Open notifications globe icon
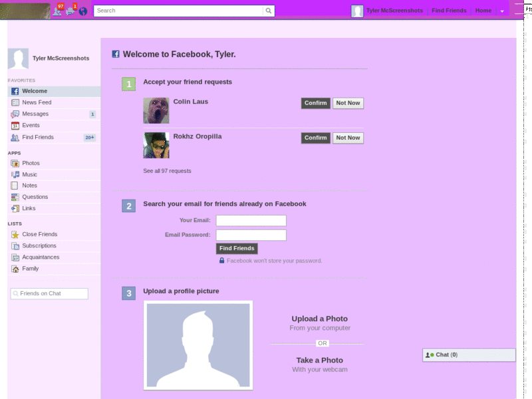The height and width of the screenshot is (399, 532). click(83, 11)
